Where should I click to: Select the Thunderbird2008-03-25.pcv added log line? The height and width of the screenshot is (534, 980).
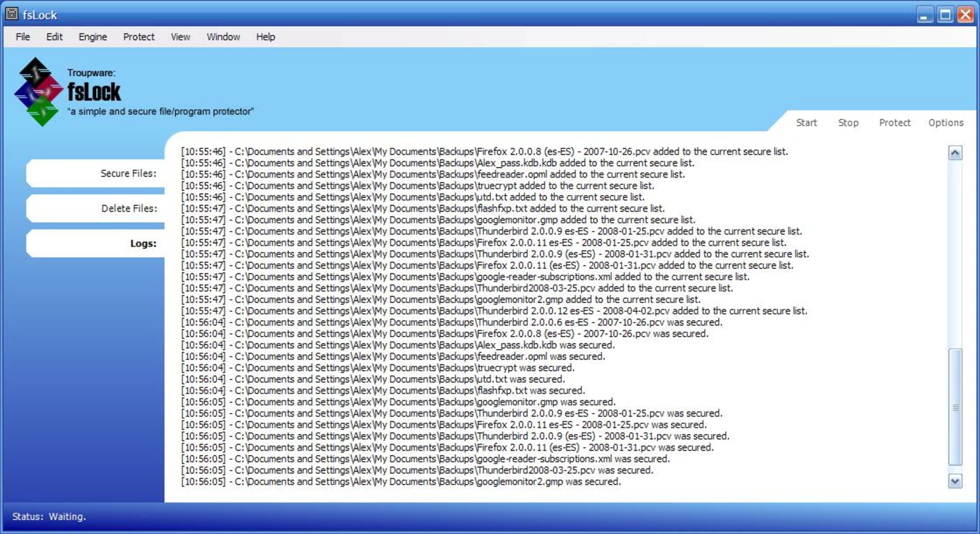(x=457, y=288)
